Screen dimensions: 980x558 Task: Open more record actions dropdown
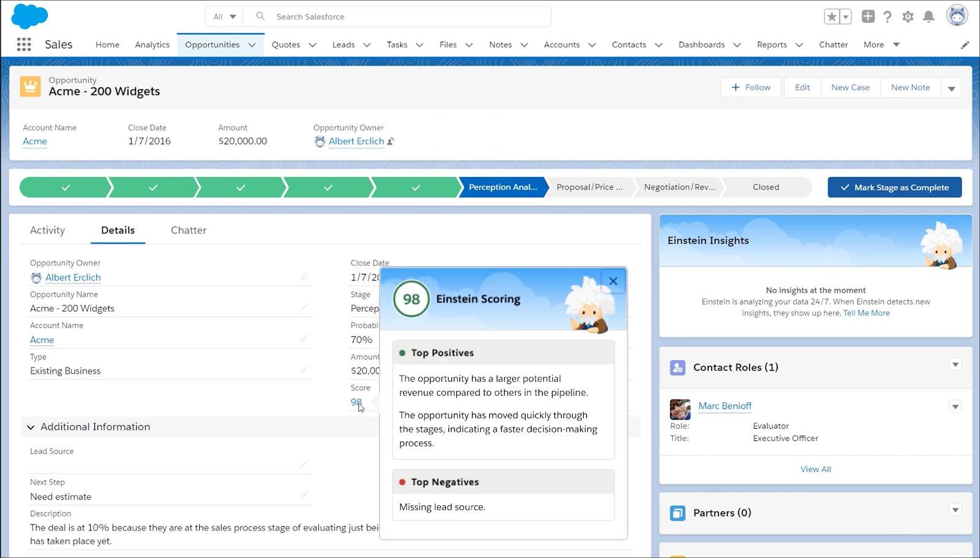(x=951, y=88)
